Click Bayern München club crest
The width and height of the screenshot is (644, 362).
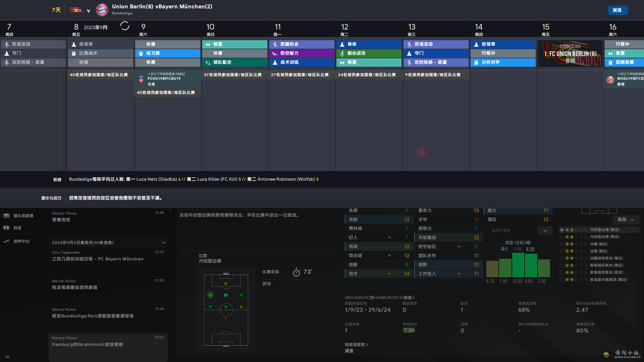point(102,10)
